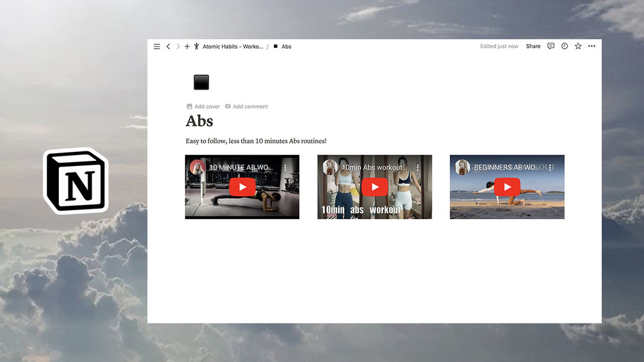Image resolution: width=644 pixels, height=362 pixels.
Task: Click the 10 MINUTE AB WO... video title
Action: [241, 167]
